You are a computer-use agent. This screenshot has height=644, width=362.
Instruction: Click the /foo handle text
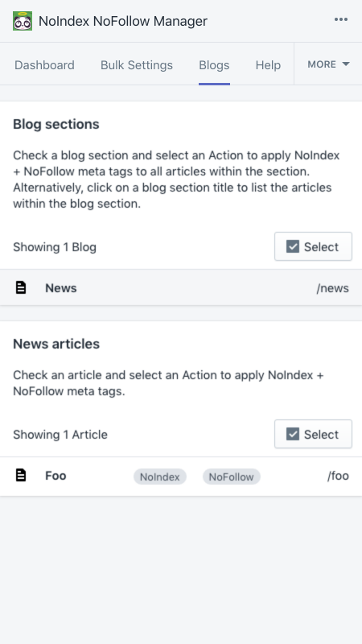click(x=338, y=476)
